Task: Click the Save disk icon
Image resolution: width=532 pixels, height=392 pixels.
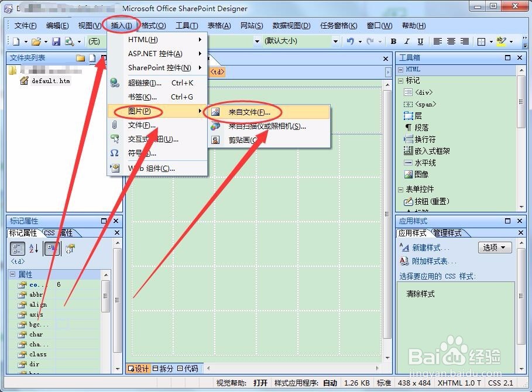Action: pyautogui.click(x=56, y=42)
